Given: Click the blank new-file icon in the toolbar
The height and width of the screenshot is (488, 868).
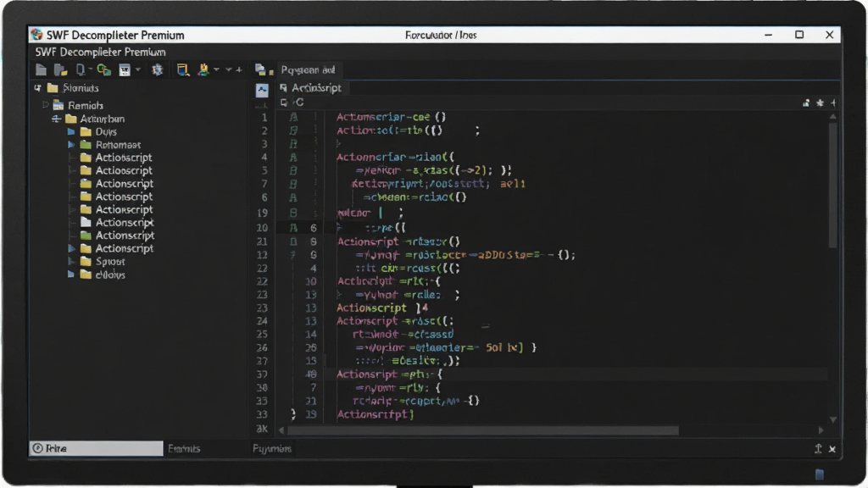Looking at the screenshot, I should (x=41, y=69).
